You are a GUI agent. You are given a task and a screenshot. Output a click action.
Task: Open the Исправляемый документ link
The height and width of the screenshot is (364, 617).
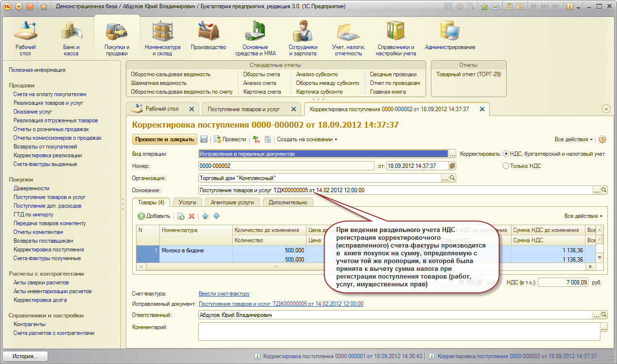(x=281, y=303)
